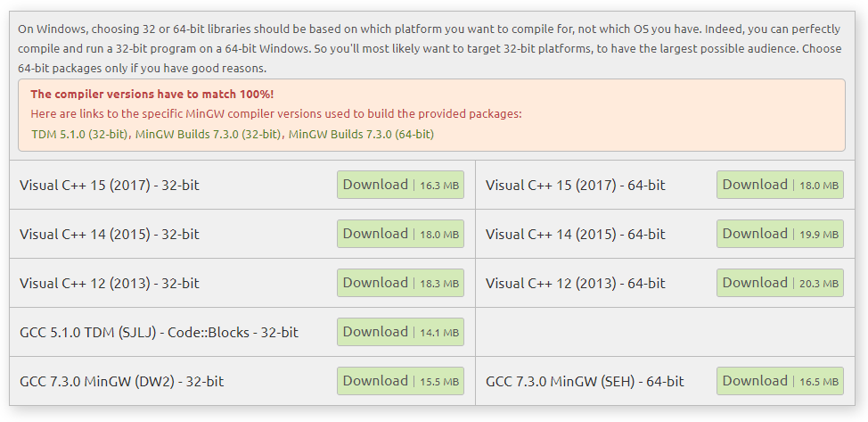This screenshot has height=422, width=868.
Task: Click the 'Visual C++ 15 (2017) - 64-bit' label
Action: click(576, 186)
